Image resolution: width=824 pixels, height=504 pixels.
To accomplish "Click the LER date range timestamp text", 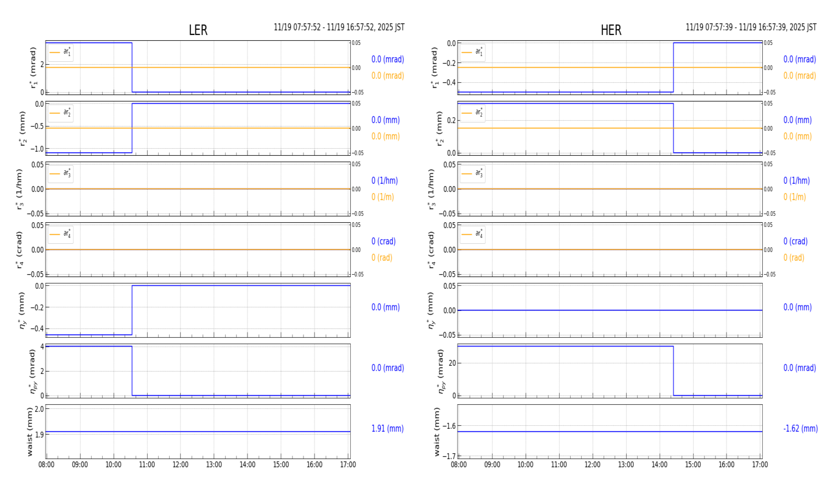I will [339, 27].
